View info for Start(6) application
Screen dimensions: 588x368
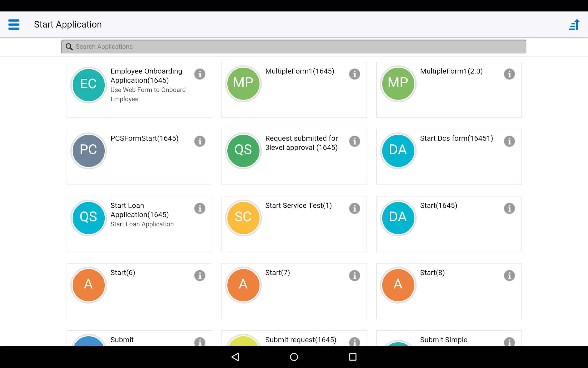199,275
